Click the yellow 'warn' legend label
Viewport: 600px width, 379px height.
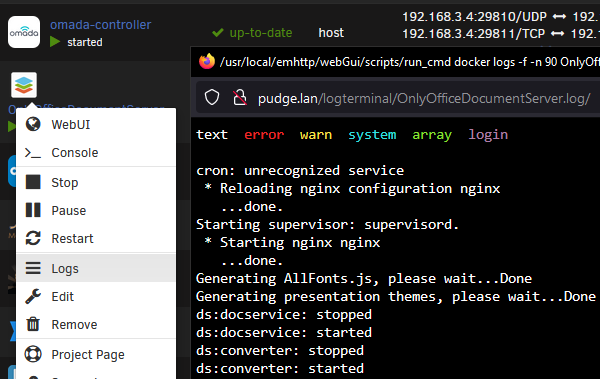pos(316,134)
